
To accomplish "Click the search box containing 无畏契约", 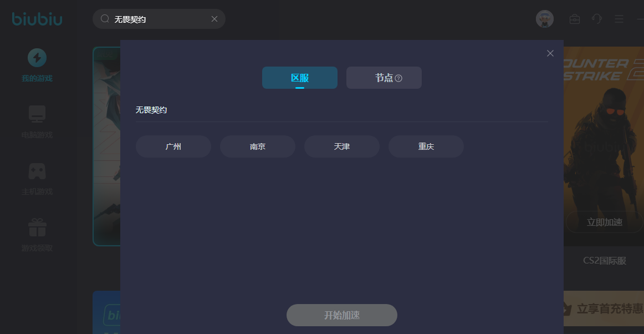I will point(159,19).
